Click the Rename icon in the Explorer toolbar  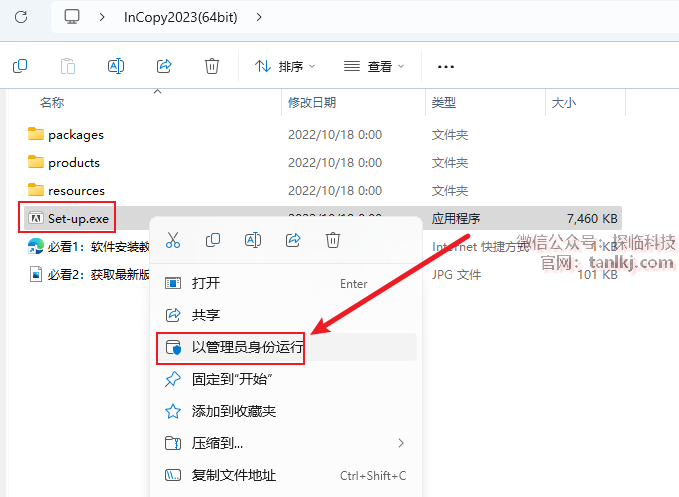tap(116, 66)
